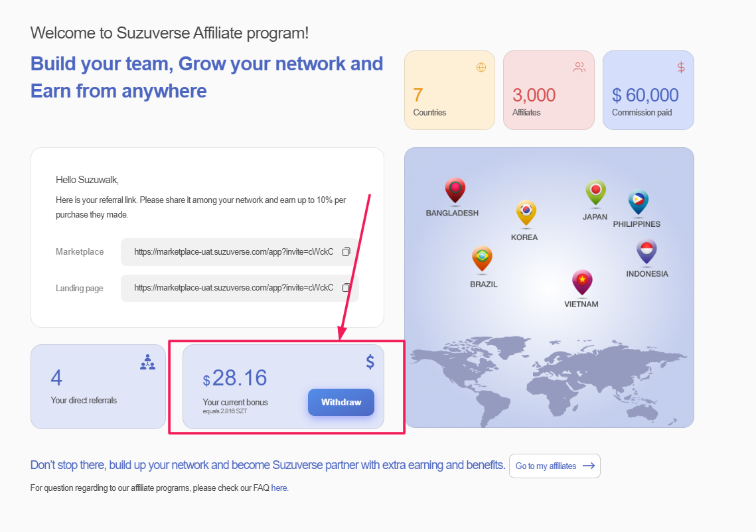Click the direct referrals people icon
Viewport: 756px width, 532px height.
coord(147,362)
